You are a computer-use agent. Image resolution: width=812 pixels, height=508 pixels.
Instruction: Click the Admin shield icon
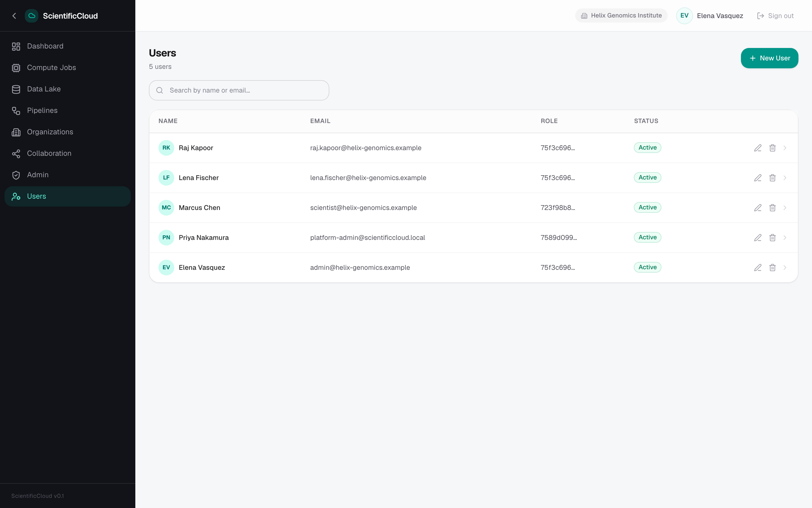pos(16,175)
